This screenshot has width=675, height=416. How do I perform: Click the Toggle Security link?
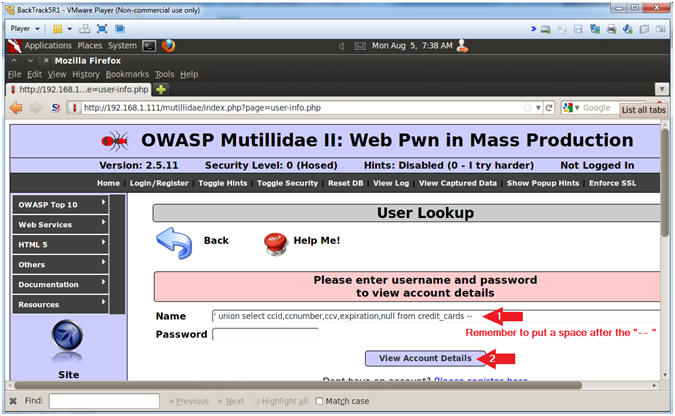(287, 183)
